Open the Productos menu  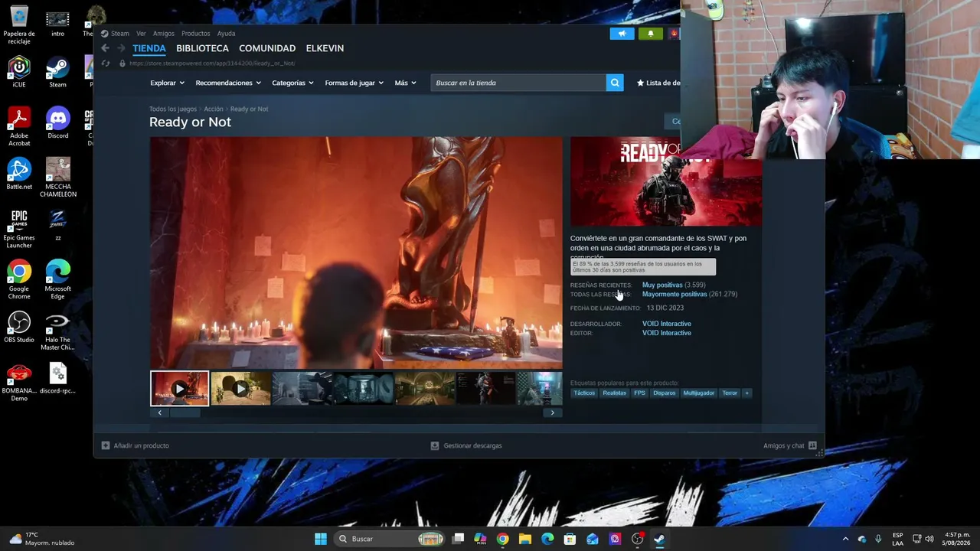point(195,34)
